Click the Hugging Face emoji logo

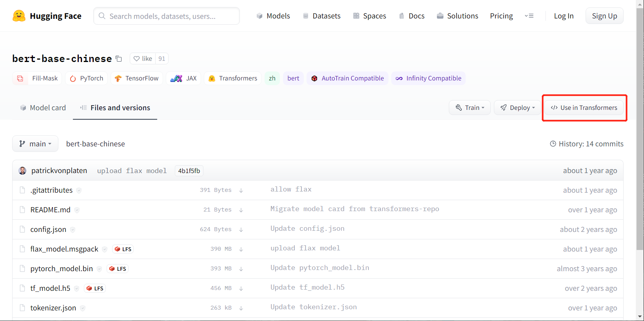click(x=19, y=16)
